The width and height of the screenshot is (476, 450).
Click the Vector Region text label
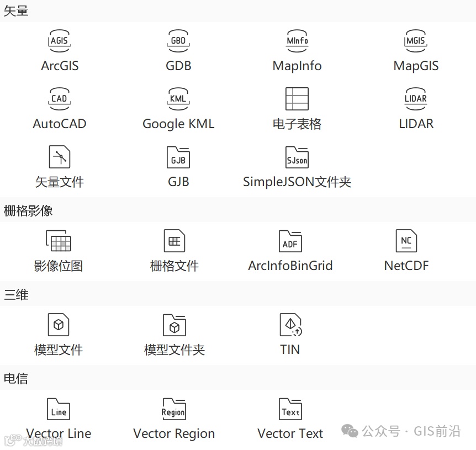174,434
